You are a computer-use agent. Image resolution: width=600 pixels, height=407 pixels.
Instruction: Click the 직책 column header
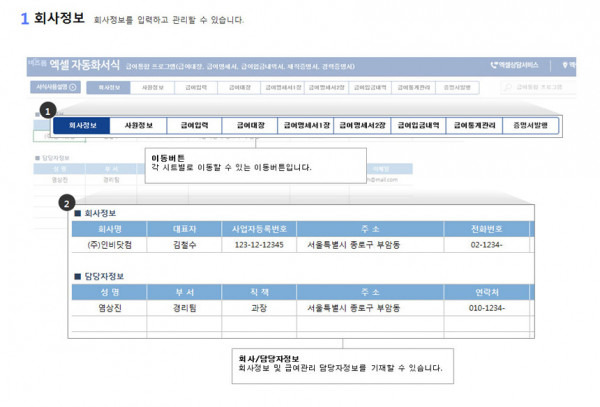(259, 292)
